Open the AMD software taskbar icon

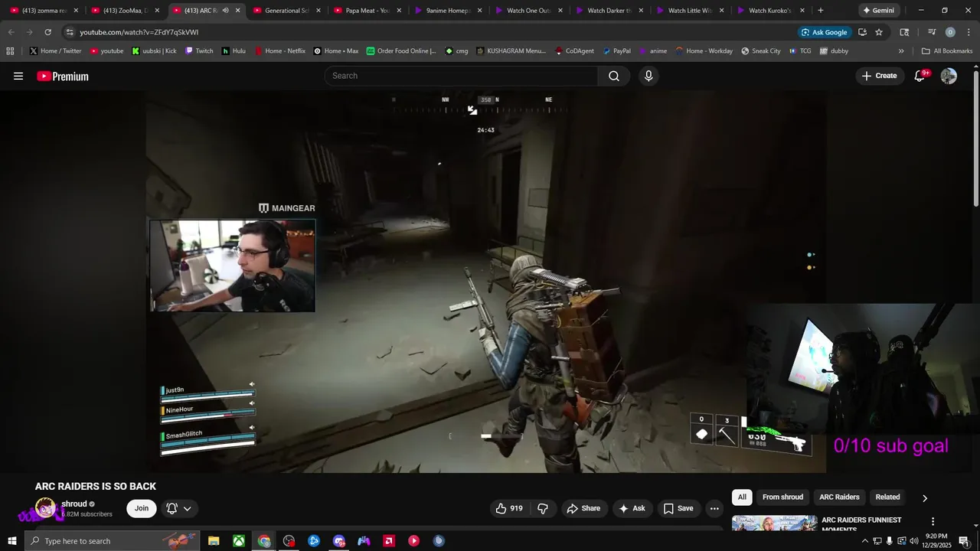point(389,541)
